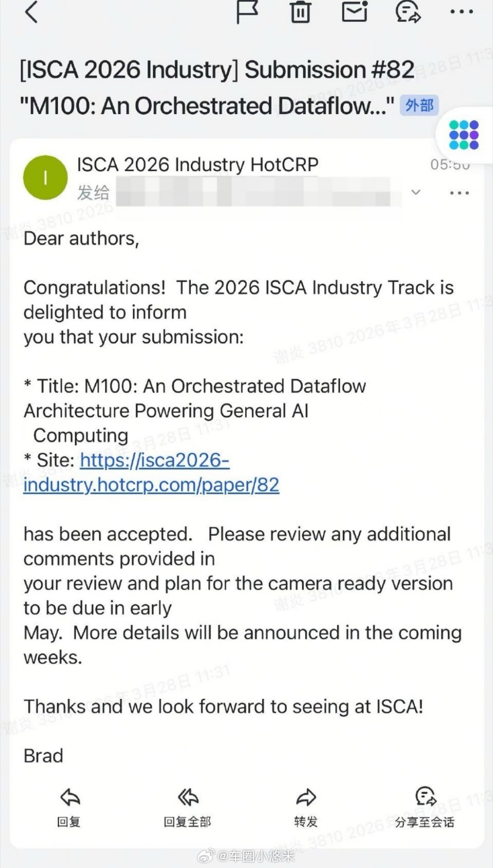Share the email to chat using the icon

click(x=407, y=12)
